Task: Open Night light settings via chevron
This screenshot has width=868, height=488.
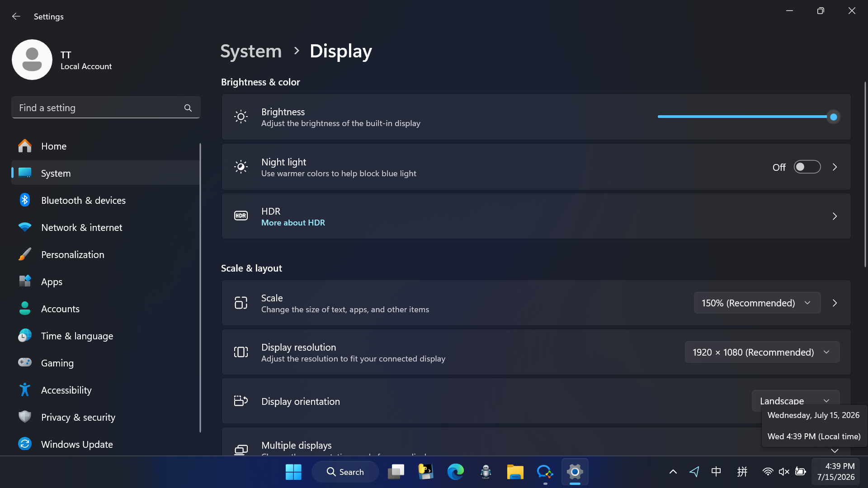Action: pos(835,167)
